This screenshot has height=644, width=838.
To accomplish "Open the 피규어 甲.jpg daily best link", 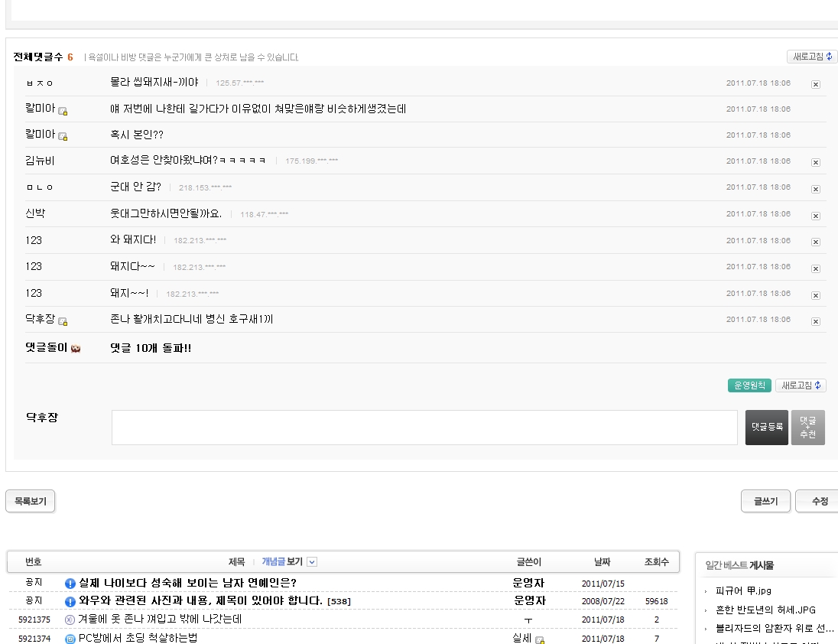I will [743, 590].
